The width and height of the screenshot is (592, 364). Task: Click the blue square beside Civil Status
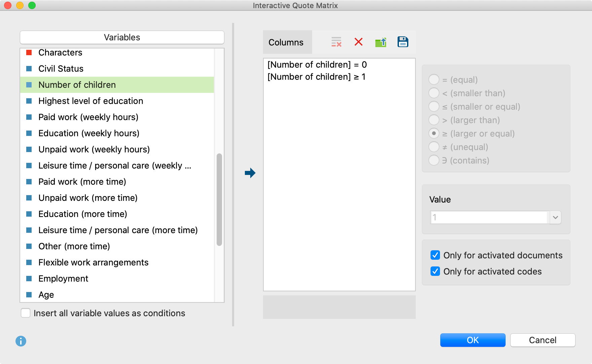[x=29, y=69]
